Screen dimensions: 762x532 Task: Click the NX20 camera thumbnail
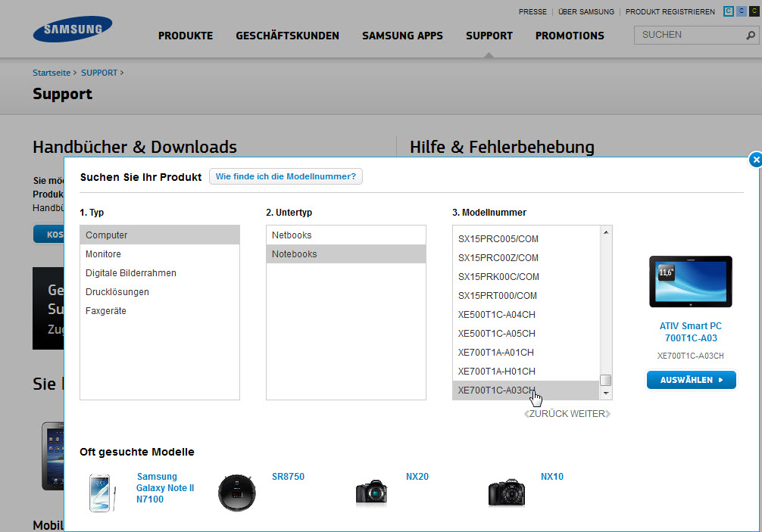(x=371, y=492)
